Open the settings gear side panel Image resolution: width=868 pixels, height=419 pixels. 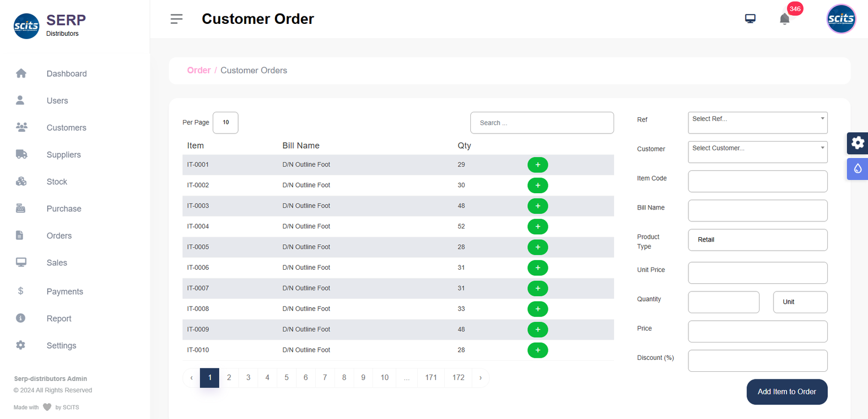(858, 143)
